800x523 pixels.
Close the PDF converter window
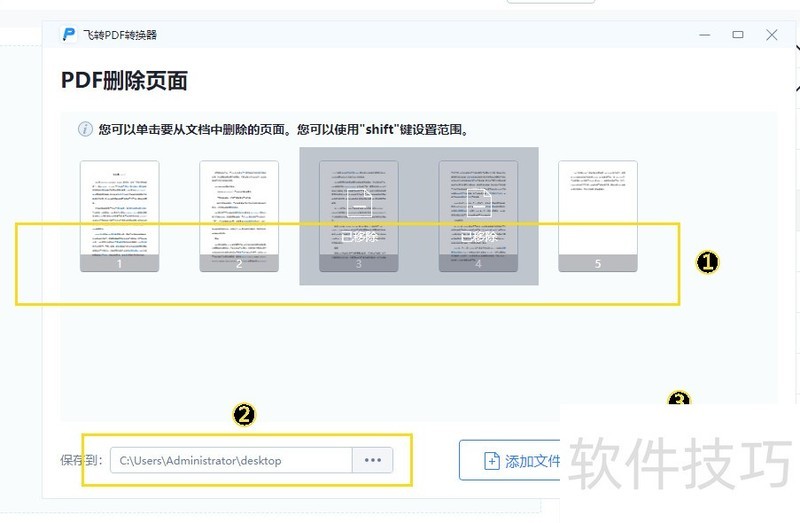coord(771,35)
